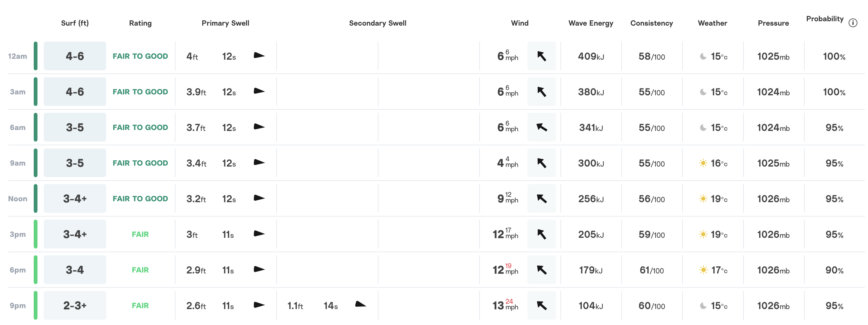Expand the Surf (ft) column header

75,23
